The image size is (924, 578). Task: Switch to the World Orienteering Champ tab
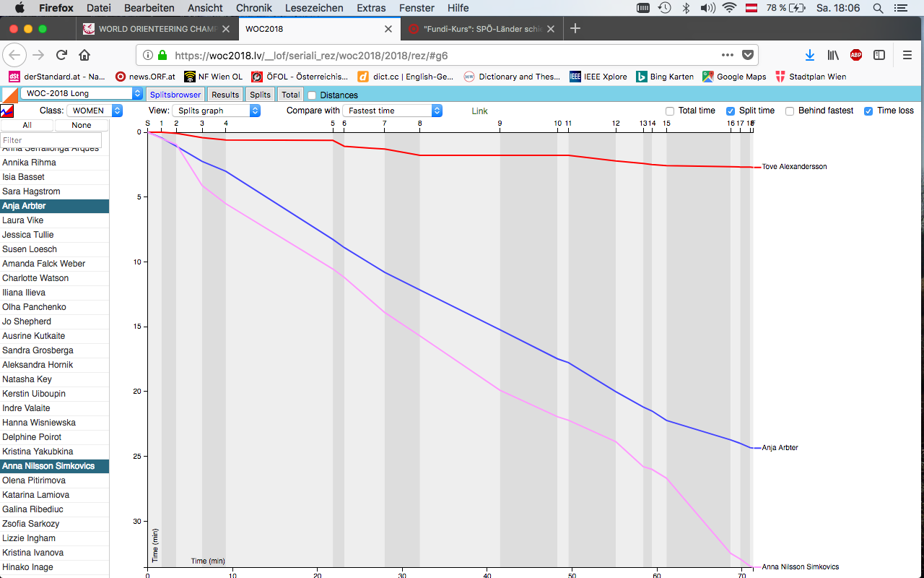(155, 29)
